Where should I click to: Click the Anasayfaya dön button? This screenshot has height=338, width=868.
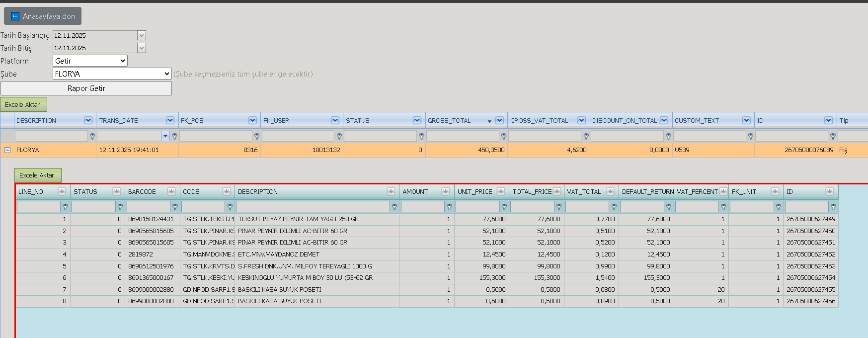point(43,16)
